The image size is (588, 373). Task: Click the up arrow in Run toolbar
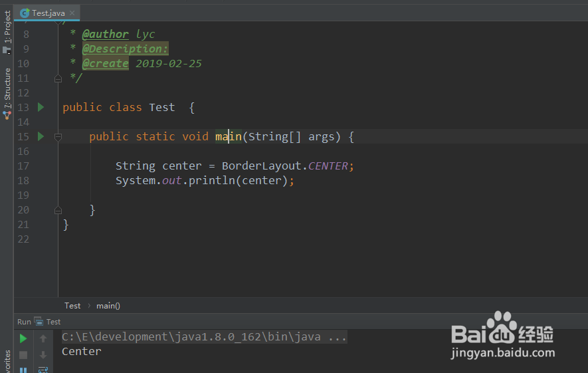tap(43, 339)
